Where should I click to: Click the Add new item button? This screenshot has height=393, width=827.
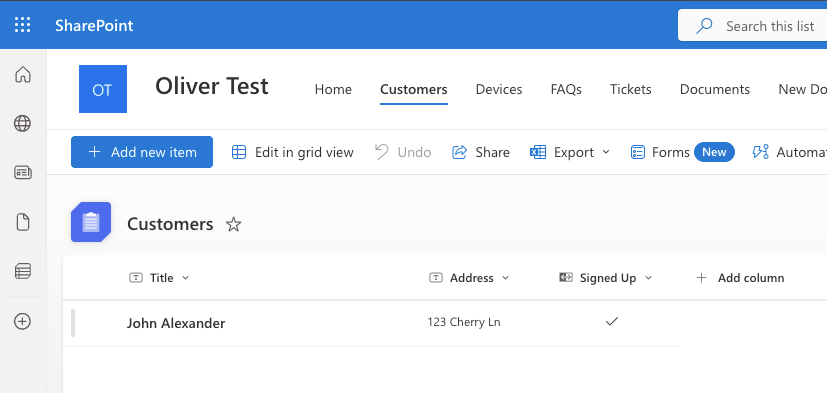(x=142, y=152)
